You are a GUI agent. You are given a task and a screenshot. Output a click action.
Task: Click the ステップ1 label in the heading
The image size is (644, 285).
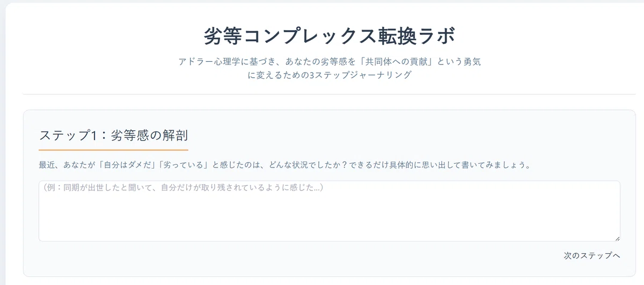69,136
